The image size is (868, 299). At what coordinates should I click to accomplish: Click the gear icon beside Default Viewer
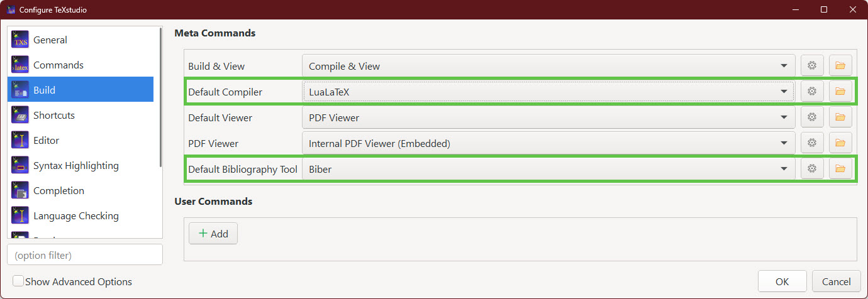coord(811,117)
